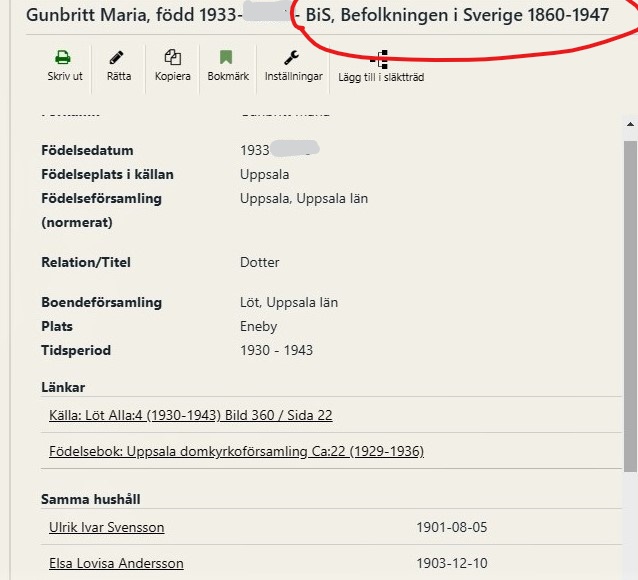Click Lägg till i släktträd tree icon

coord(380,60)
